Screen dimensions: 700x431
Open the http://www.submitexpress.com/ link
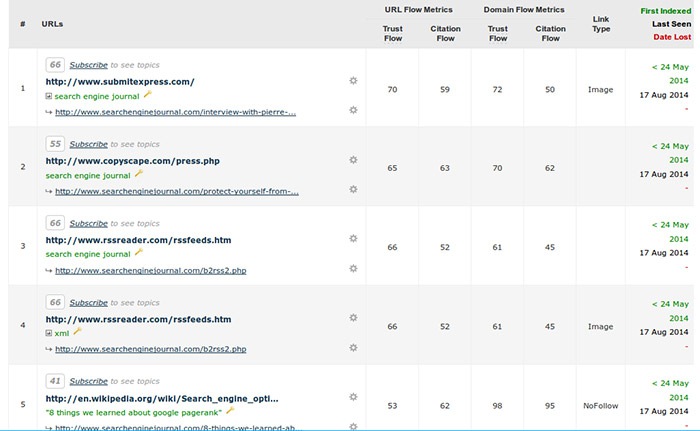pos(120,82)
